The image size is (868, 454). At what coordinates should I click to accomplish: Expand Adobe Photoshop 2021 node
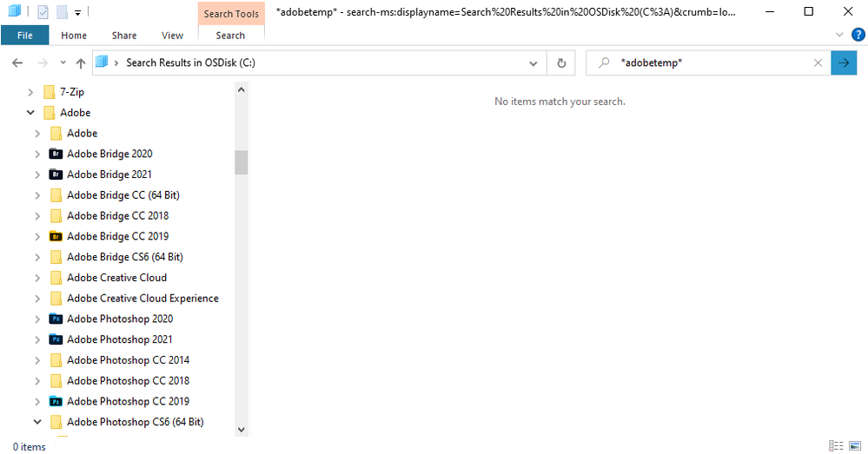point(37,340)
